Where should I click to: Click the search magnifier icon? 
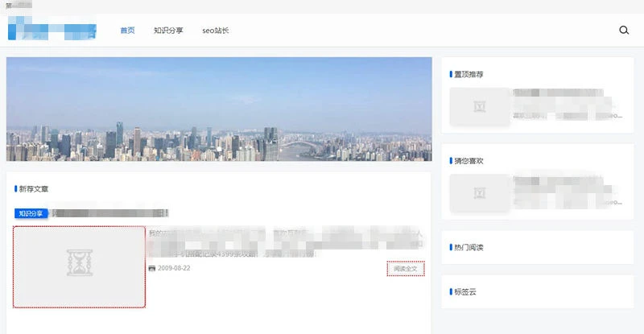[x=624, y=31]
